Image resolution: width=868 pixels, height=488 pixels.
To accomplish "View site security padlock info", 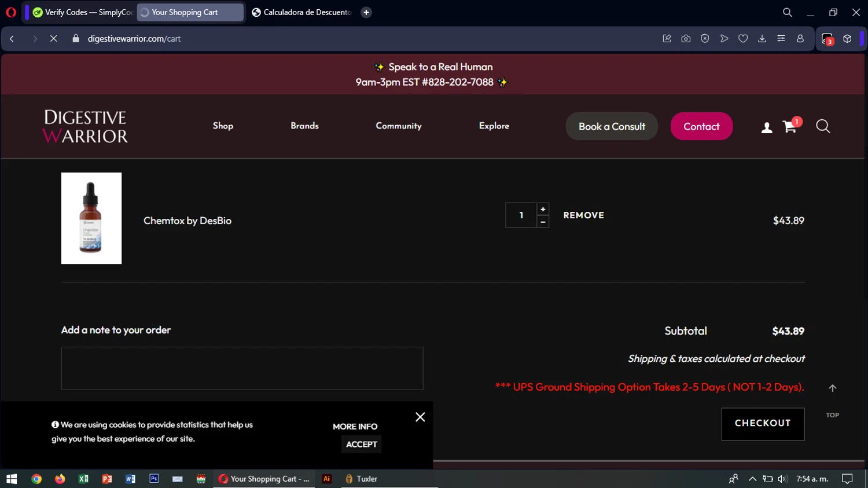I will pos(76,39).
